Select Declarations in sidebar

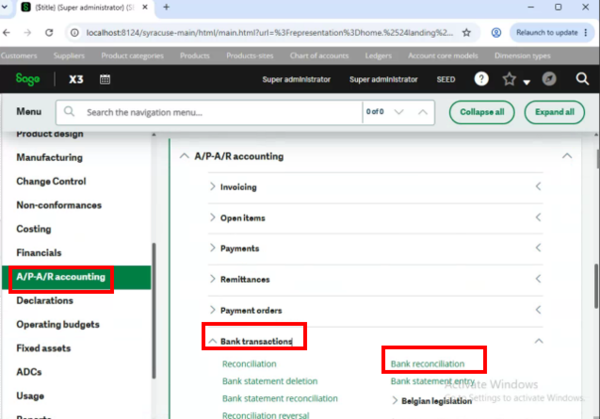45,300
